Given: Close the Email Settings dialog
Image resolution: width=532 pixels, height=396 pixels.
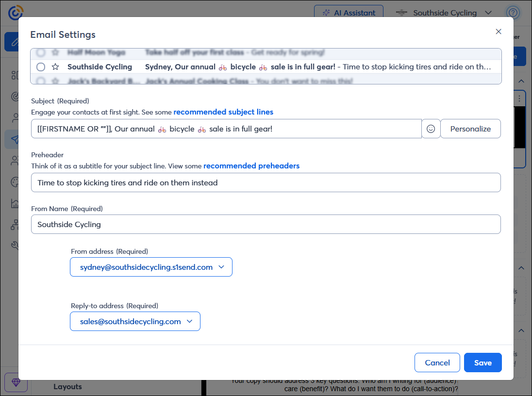Looking at the screenshot, I should click(x=498, y=32).
